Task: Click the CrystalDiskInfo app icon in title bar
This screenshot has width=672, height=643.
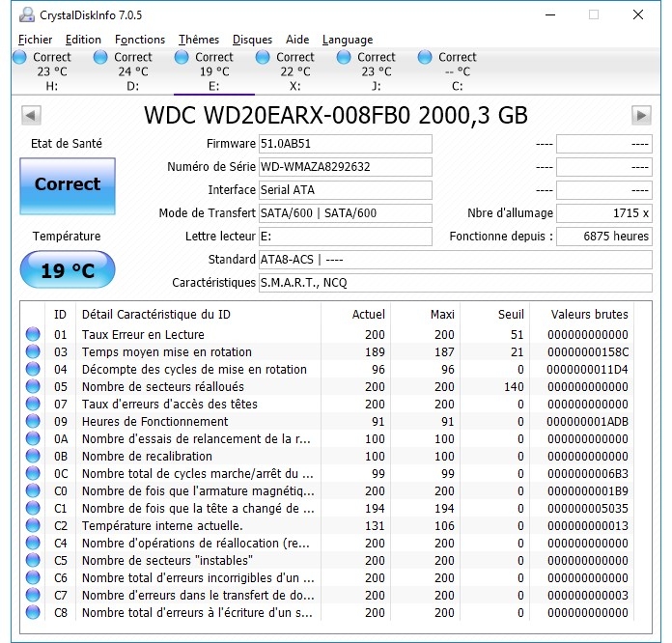Action: 27,15
